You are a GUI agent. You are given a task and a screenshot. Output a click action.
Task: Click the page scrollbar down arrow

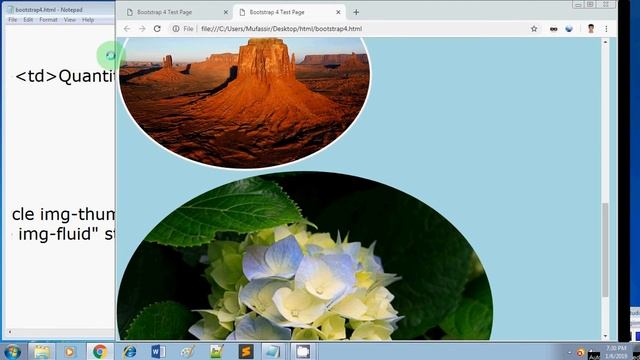605,336
